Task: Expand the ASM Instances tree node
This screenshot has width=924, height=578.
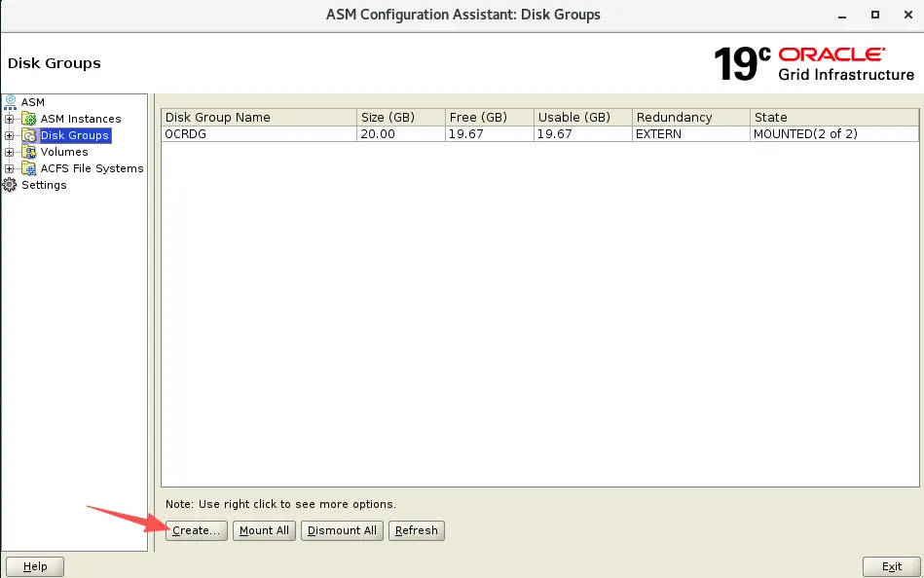Action: click(x=9, y=119)
